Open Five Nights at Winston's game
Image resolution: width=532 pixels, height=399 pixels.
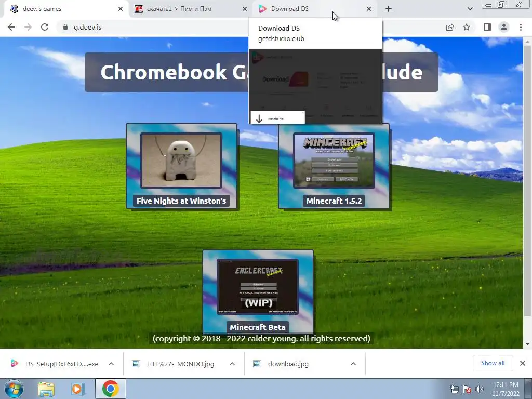[181, 166]
